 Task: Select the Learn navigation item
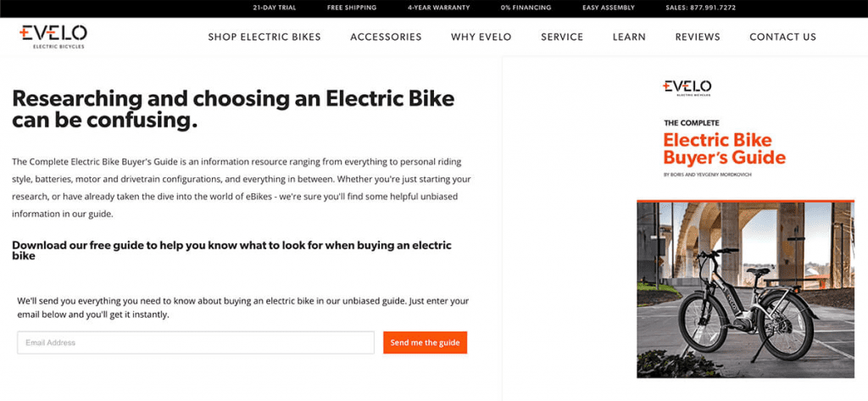[629, 37]
